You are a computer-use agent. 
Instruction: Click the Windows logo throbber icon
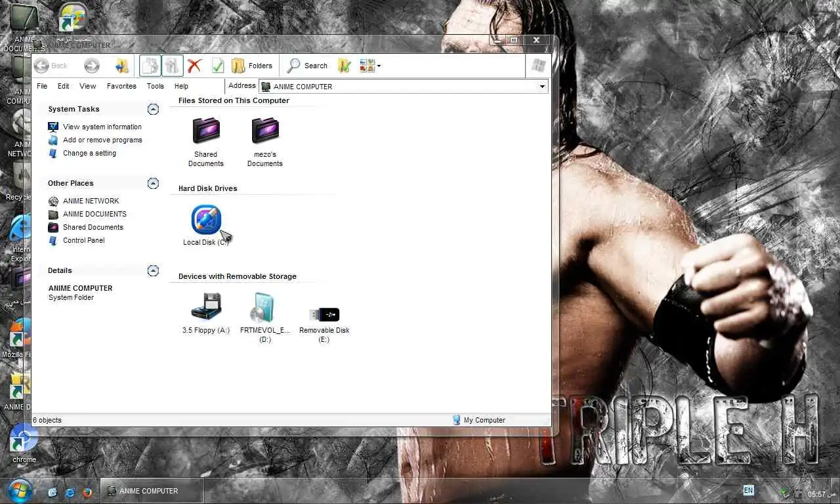point(538,66)
